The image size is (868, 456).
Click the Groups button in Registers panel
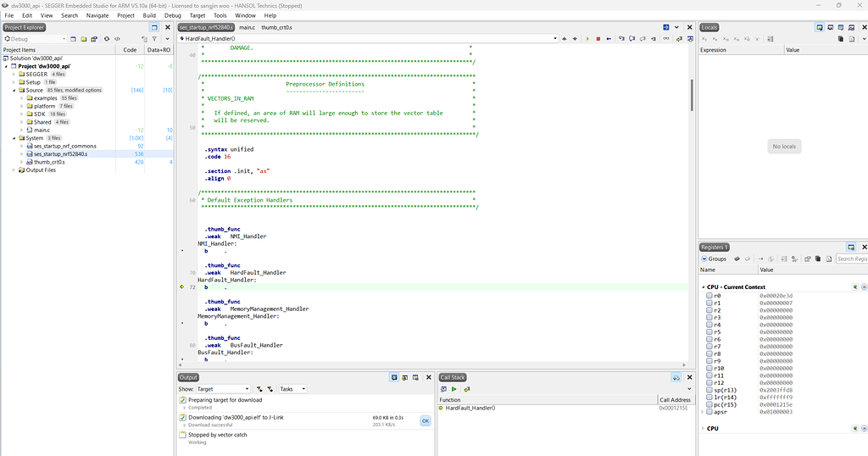coord(714,259)
